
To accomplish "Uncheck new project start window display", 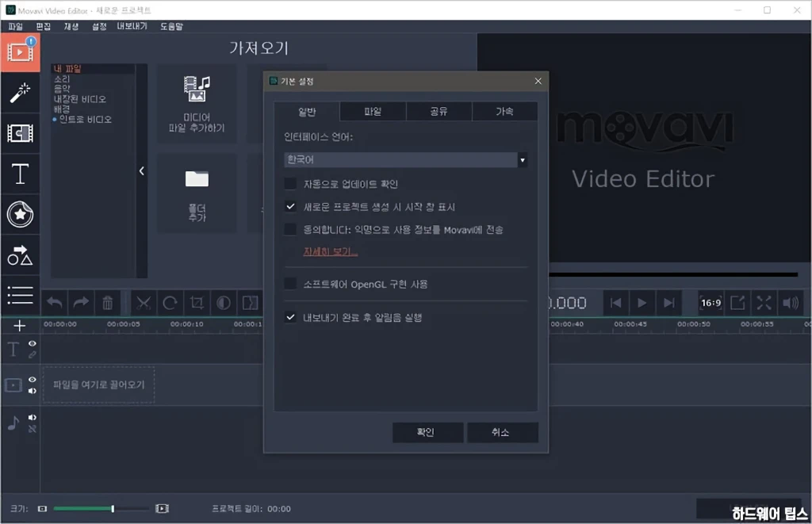I will click(x=290, y=205).
